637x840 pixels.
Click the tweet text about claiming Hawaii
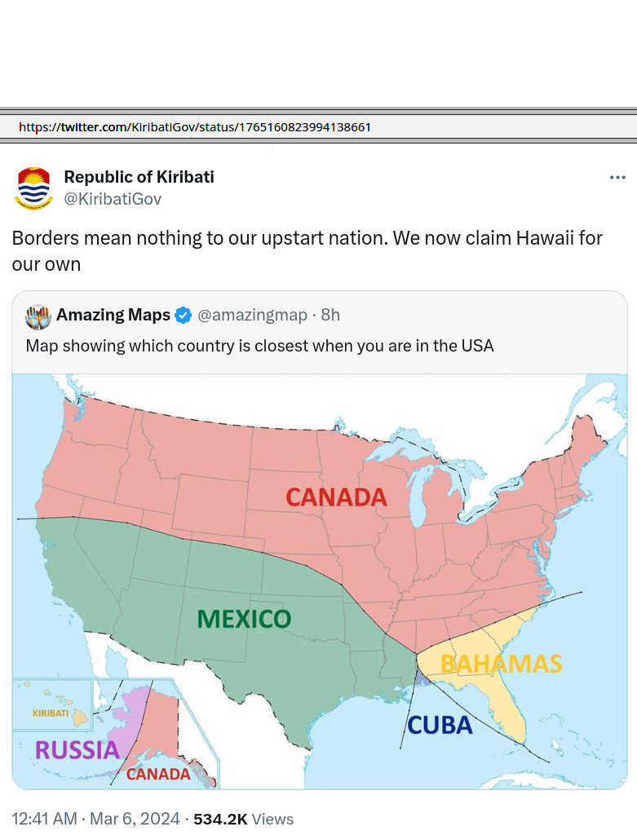click(x=307, y=250)
